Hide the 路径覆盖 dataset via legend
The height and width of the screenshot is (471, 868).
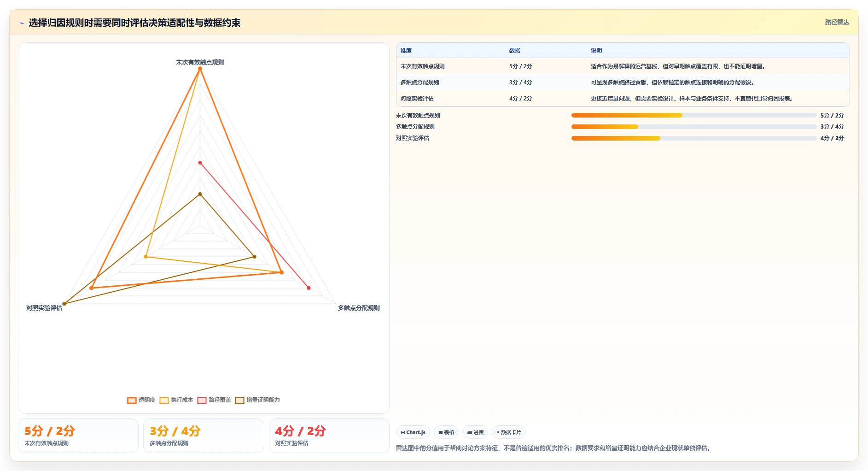pyautogui.click(x=214, y=400)
